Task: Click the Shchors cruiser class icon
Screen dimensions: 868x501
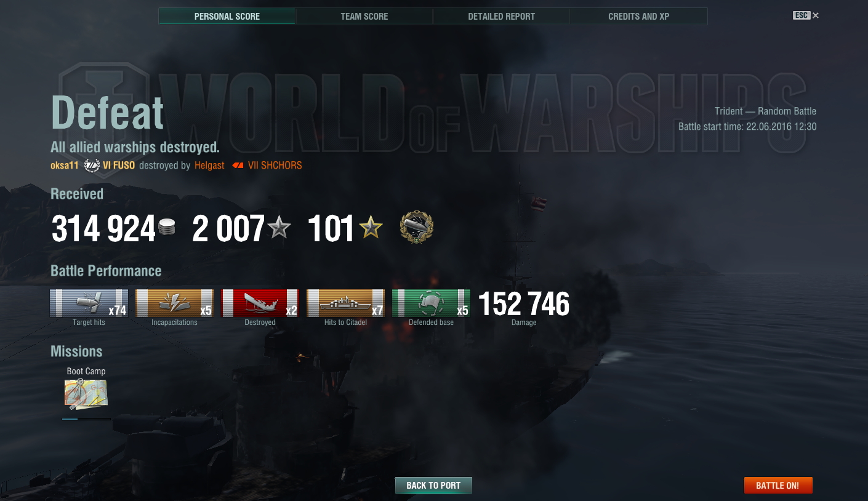Action: tap(237, 166)
